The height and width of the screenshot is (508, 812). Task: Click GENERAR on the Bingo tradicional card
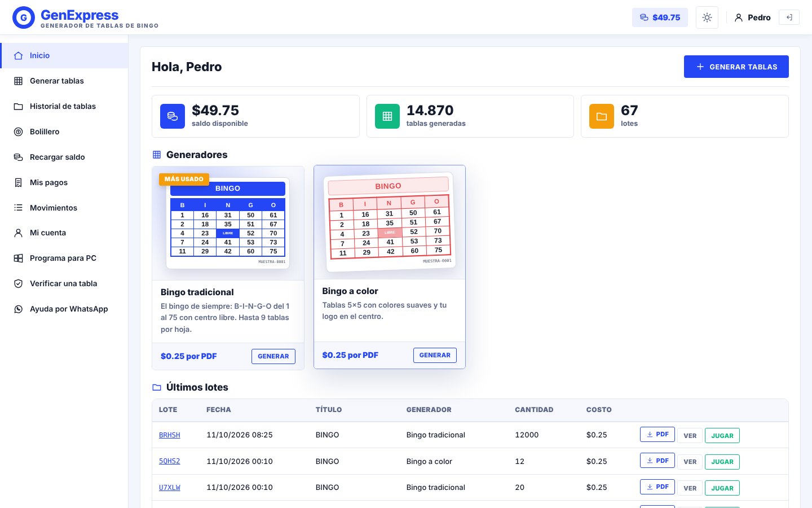tap(273, 356)
